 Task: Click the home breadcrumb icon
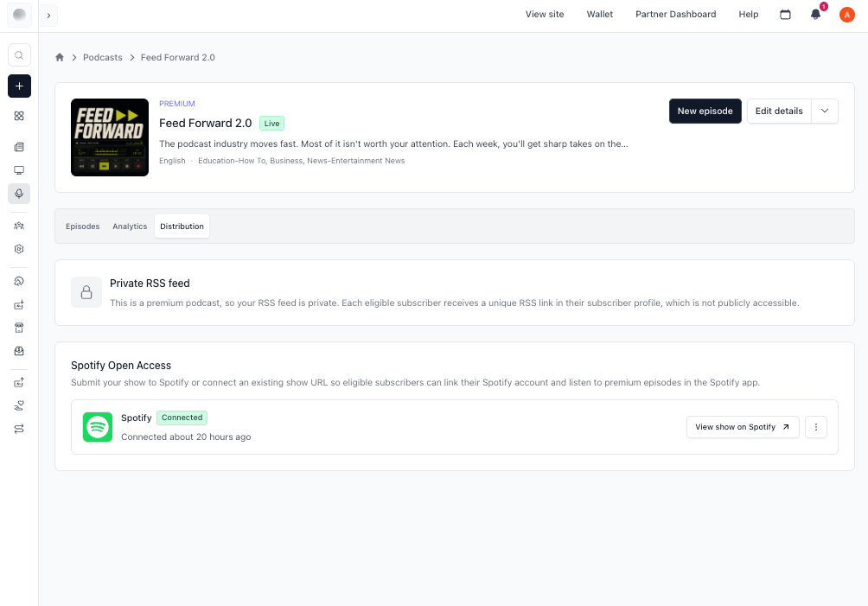60,57
